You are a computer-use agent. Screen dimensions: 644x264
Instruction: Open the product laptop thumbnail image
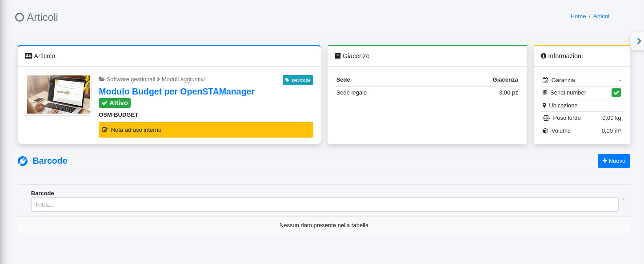click(x=59, y=95)
